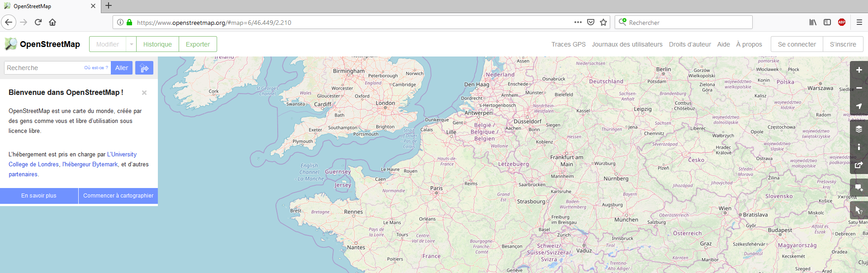Zoom out on the map
Viewport: 868px width, 273px height.
pyautogui.click(x=859, y=88)
